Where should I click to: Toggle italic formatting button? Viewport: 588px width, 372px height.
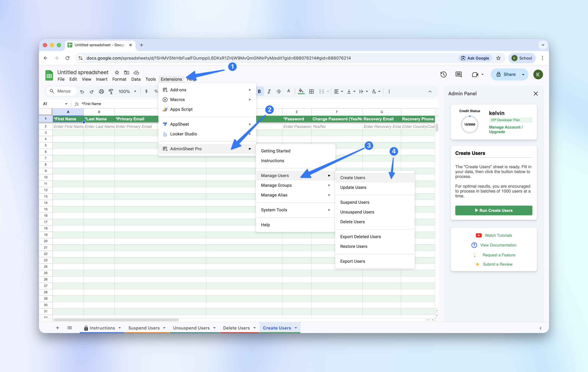tap(269, 91)
